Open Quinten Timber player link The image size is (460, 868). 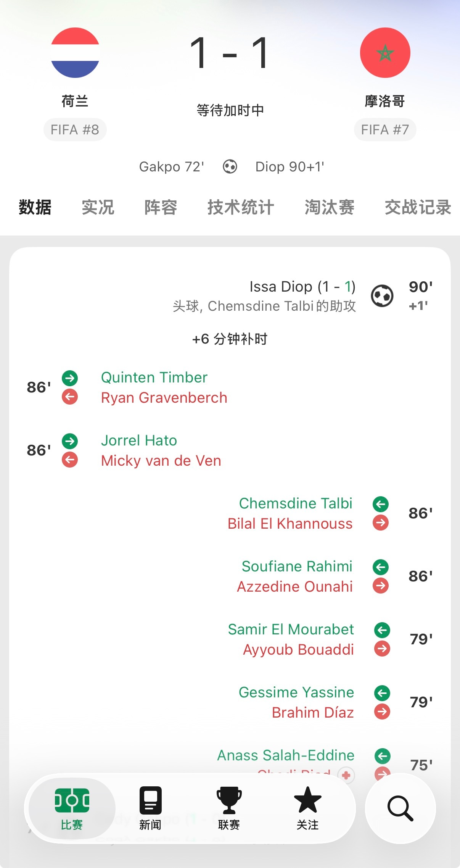click(154, 378)
